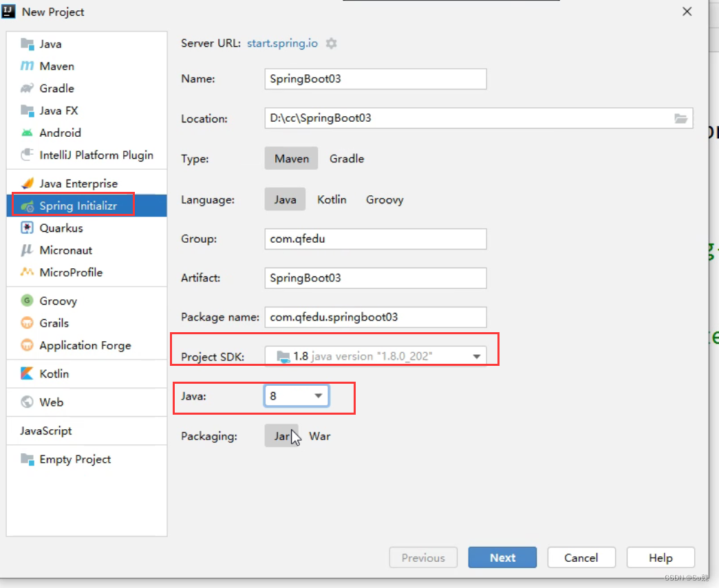Screen dimensions: 719x588
Task: Browse for Location with folder icon
Action: [681, 119]
